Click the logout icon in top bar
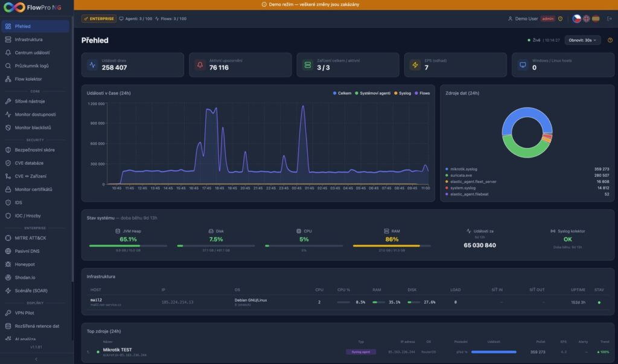The image size is (618, 364). 610,19
